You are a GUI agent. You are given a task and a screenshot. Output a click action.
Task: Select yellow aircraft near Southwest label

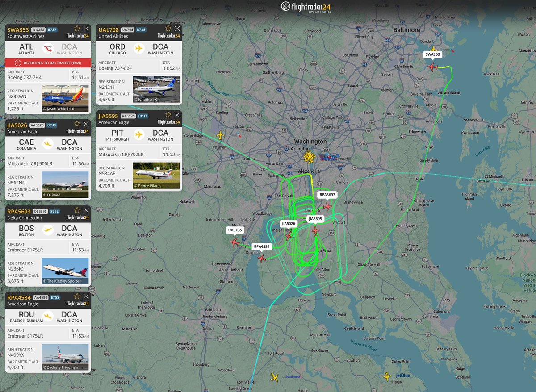point(274,378)
